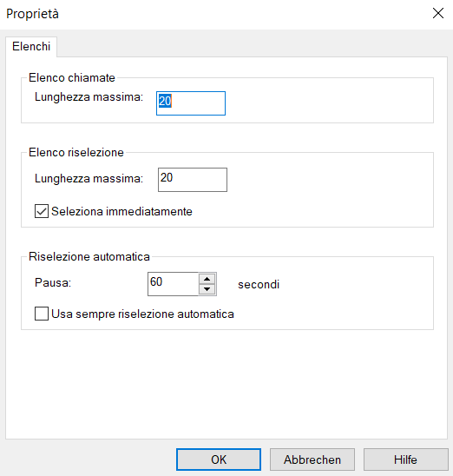
Task: Confirm settings with the OK button
Action: (x=219, y=459)
